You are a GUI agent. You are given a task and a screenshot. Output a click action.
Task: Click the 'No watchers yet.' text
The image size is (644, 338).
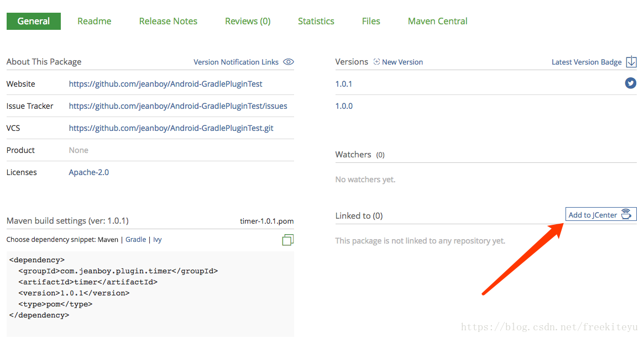pyautogui.click(x=365, y=179)
